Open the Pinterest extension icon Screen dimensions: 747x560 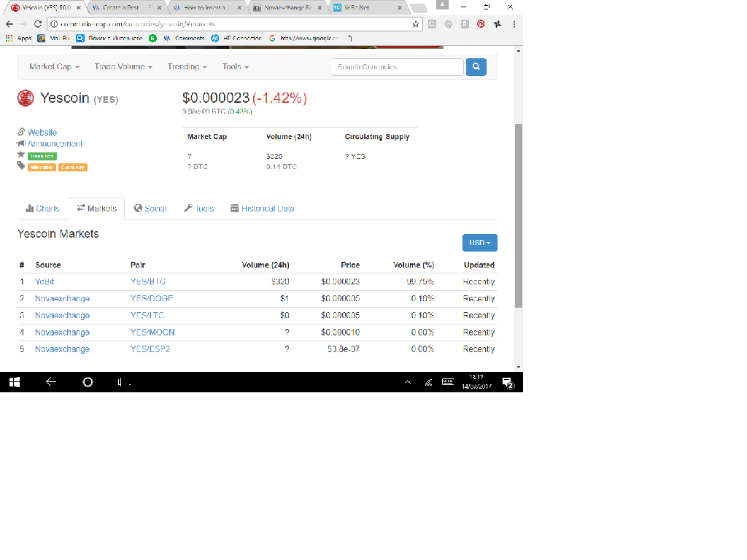(481, 24)
